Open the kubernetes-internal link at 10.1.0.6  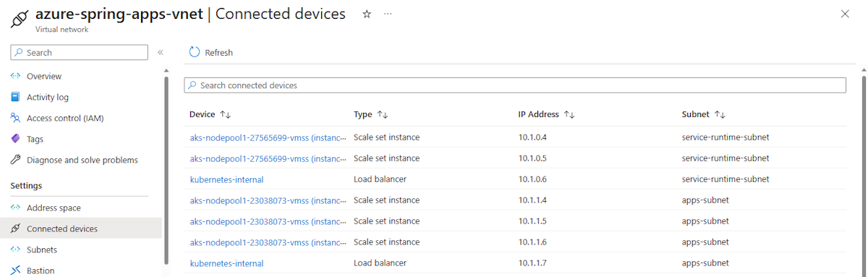226,179
